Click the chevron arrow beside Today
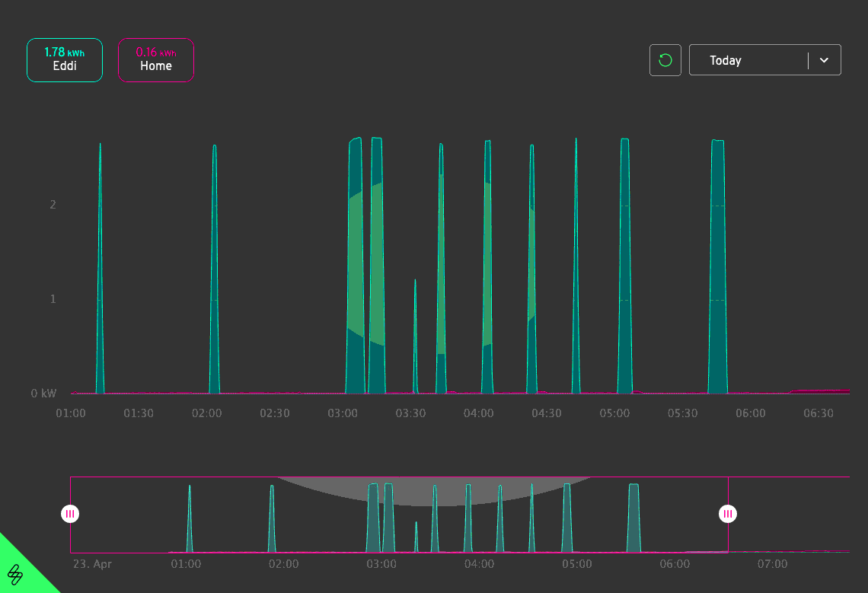The width and height of the screenshot is (868, 593). point(824,60)
